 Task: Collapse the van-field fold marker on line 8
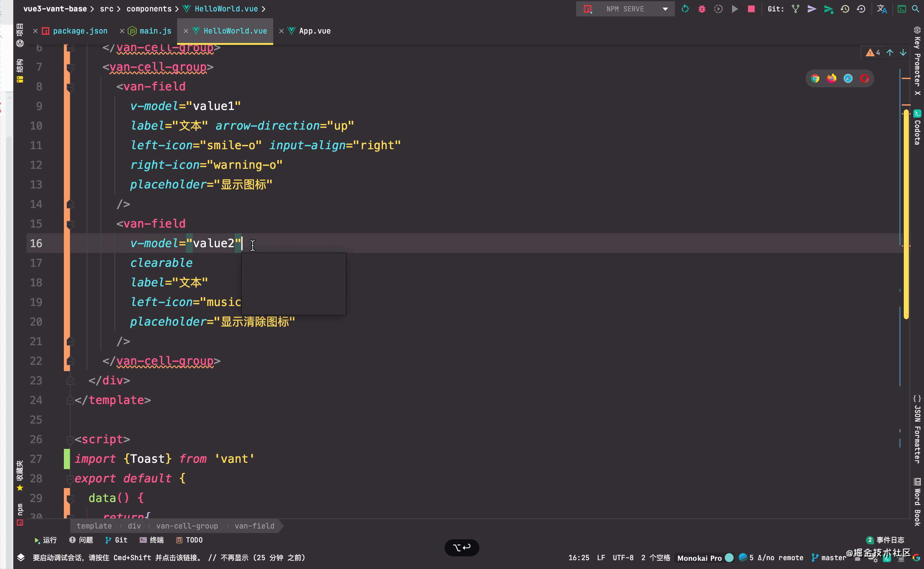pos(70,87)
